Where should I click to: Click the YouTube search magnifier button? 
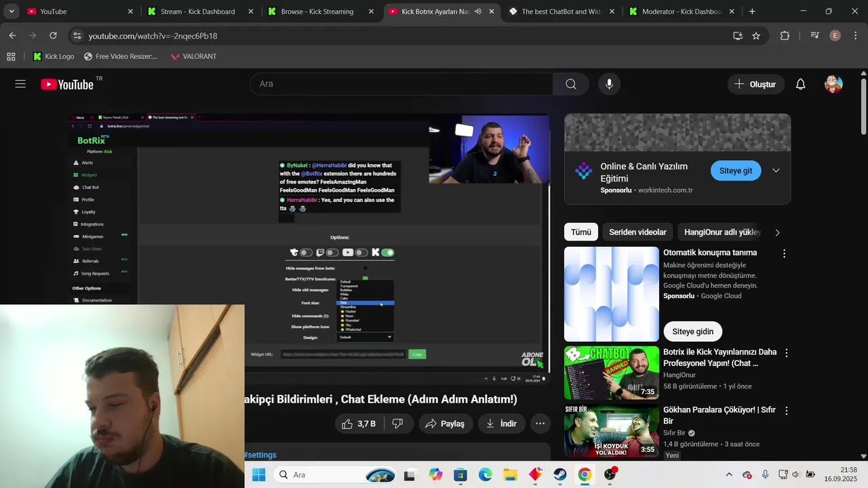(x=571, y=84)
